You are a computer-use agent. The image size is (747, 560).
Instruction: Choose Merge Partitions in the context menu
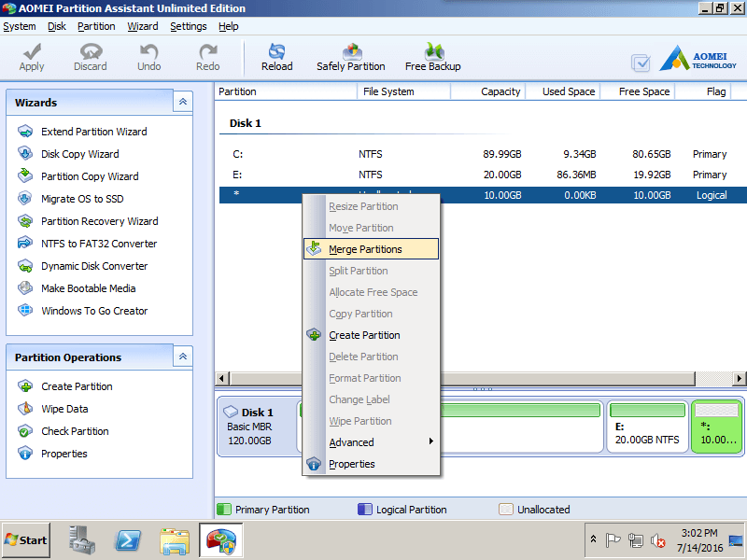click(371, 249)
